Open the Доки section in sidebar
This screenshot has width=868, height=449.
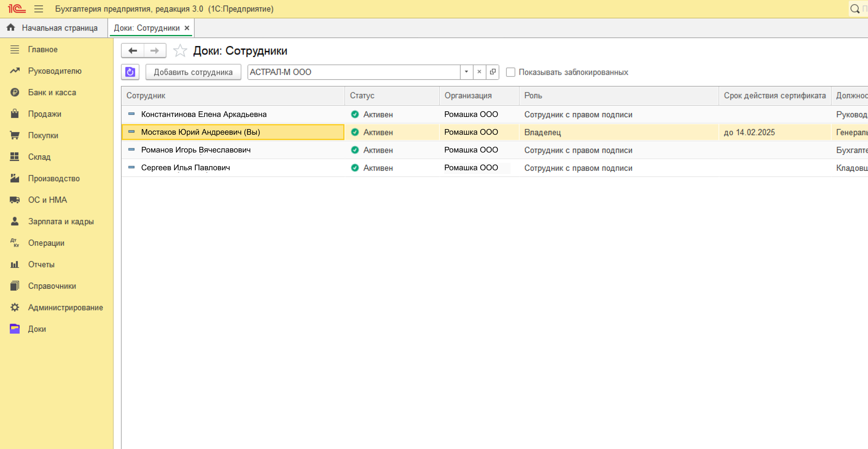coord(37,329)
